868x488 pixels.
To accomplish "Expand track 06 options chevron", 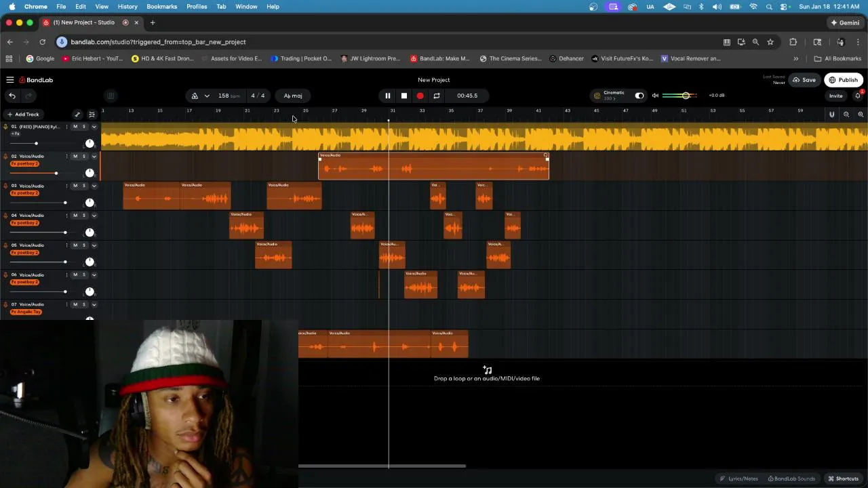I will point(94,274).
